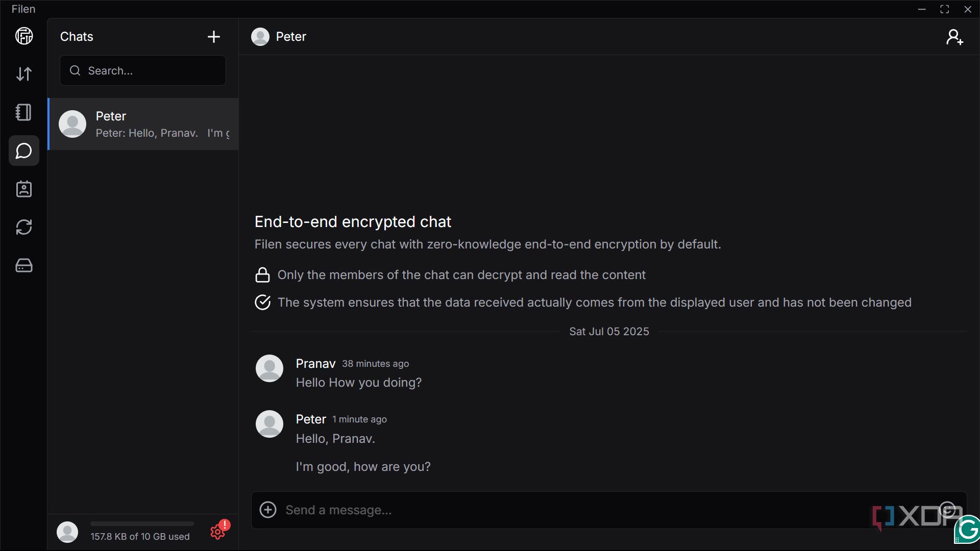The height and width of the screenshot is (551, 980).
Task: Click the storage usage progress bar
Action: coord(142,523)
